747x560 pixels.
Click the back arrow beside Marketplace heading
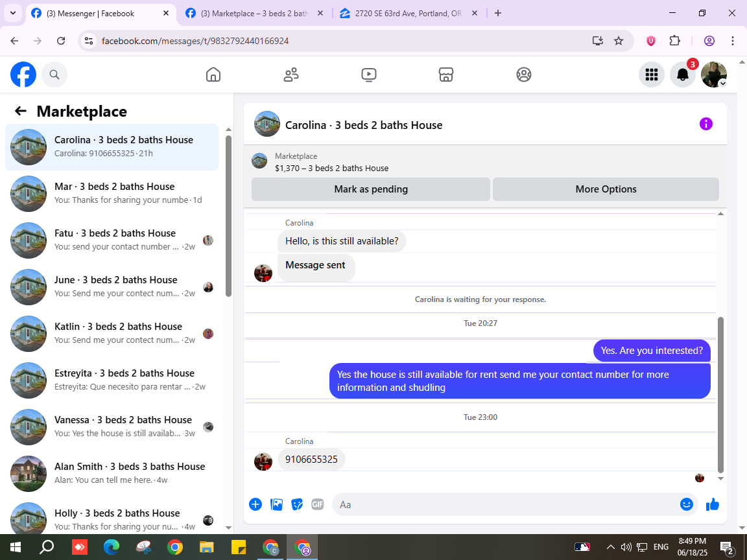21,111
